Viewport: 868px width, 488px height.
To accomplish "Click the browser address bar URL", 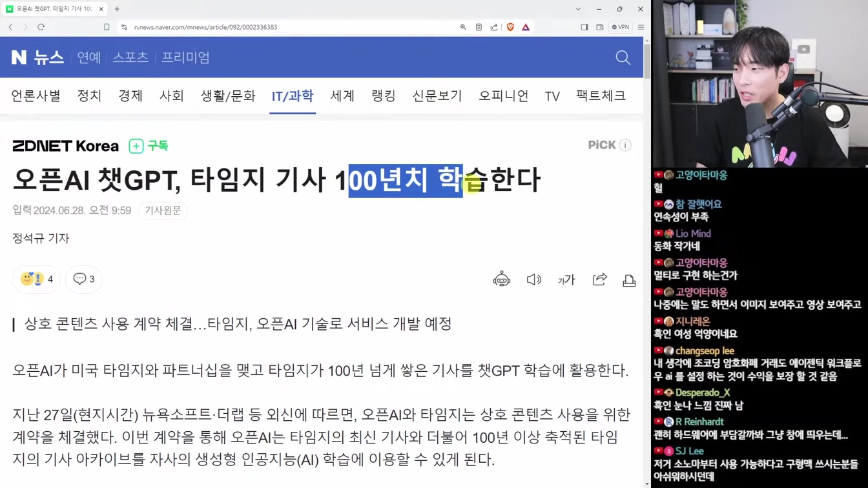I will (x=205, y=27).
